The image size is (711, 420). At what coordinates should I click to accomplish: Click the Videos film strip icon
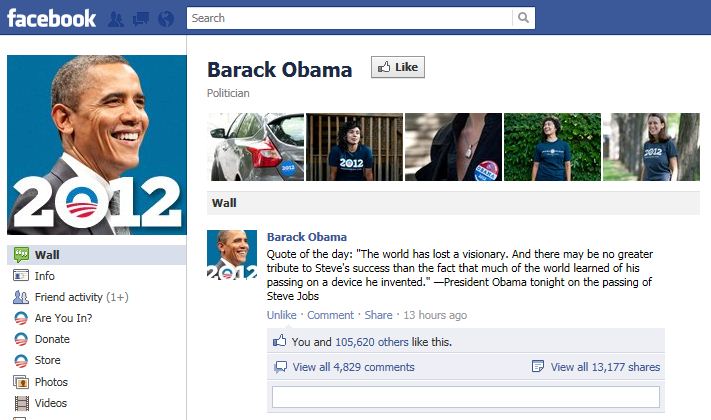21,403
